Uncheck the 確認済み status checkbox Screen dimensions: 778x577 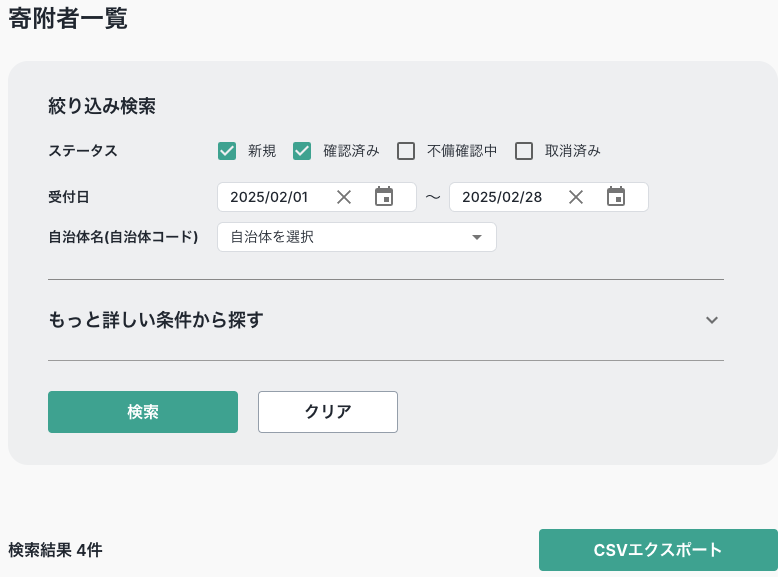[x=302, y=151]
